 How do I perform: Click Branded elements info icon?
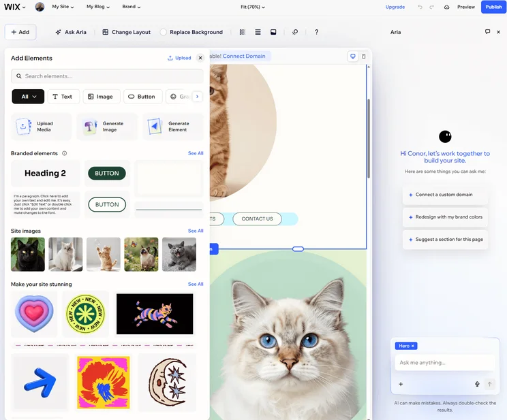click(x=64, y=153)
